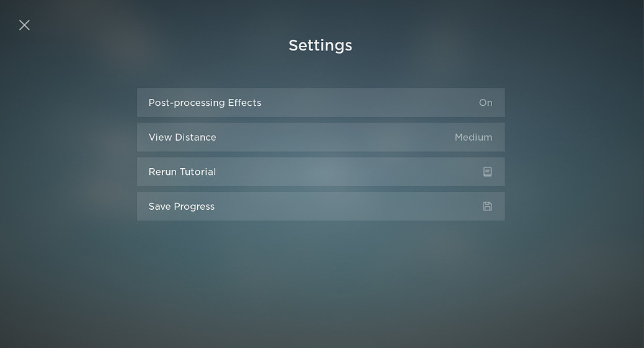
Task: Close the Settings screen with the X
Action: (x=24, y=25)
